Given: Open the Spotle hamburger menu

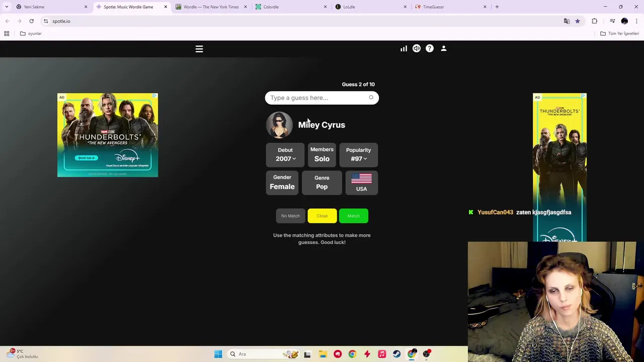Looking at the screenshot, I should tap(199, 49).
